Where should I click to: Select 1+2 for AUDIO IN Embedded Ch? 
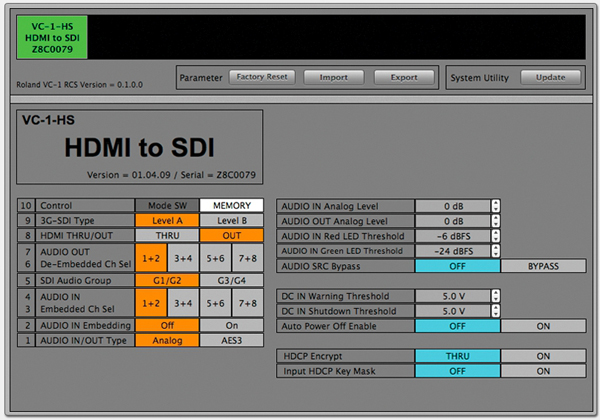tap(151, 303)
